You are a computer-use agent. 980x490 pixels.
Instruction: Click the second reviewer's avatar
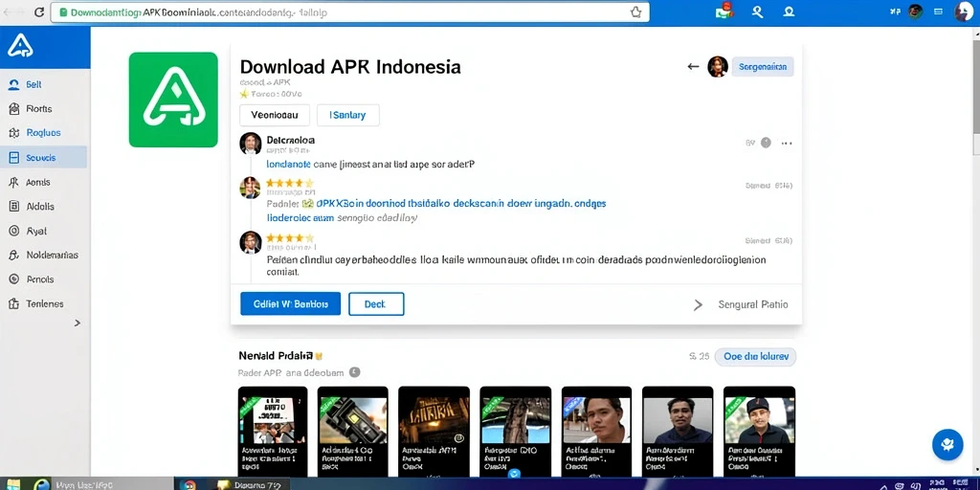(251, 187)
